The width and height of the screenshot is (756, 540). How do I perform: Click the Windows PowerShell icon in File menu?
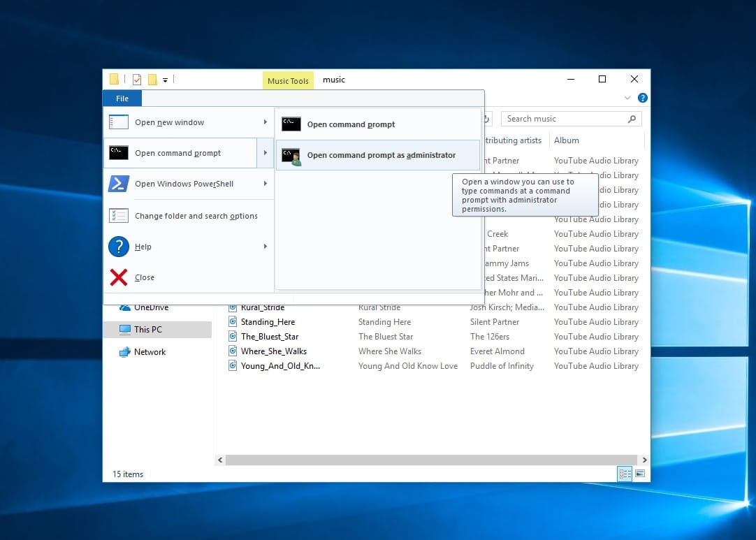click(119, 184)
